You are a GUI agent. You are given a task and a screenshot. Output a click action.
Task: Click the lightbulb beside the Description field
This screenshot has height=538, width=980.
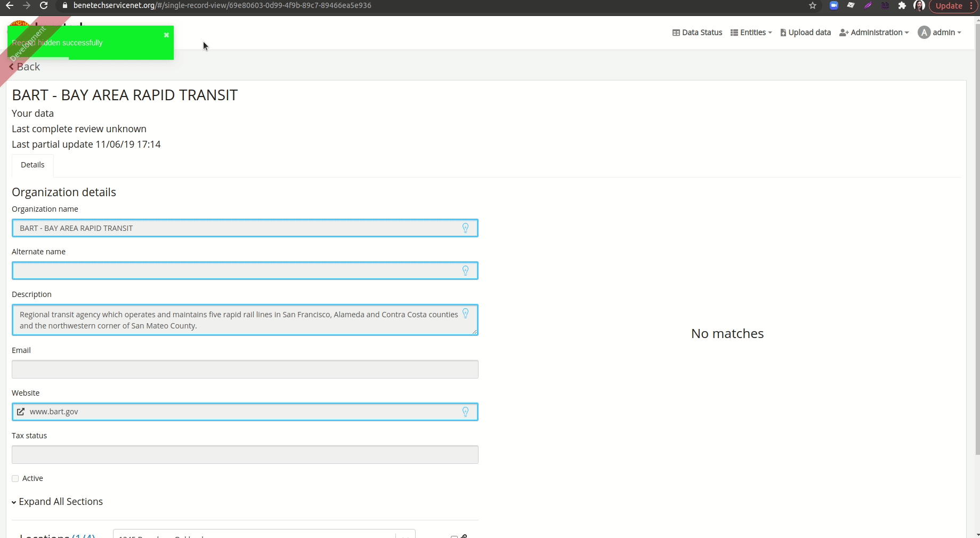point(465,314)
